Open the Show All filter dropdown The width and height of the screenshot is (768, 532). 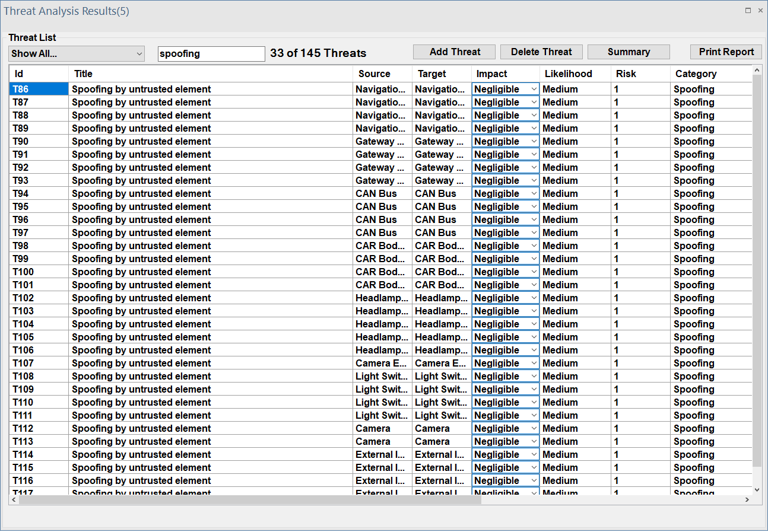77,54
